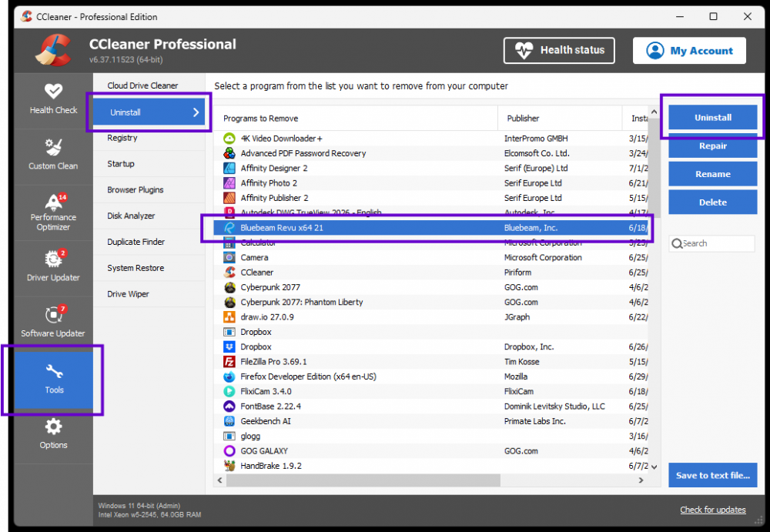
Task: Click the Dropbox, Inc. row icon
Action: [x=229, y=346]
